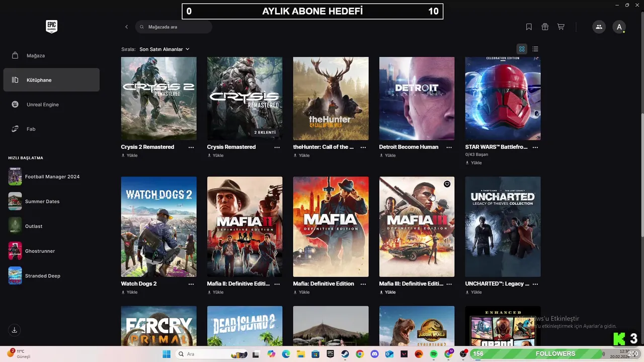644x362 pixels.
Task: Switch to grid view
Action: pyautogui.click(x=522, y=49)
